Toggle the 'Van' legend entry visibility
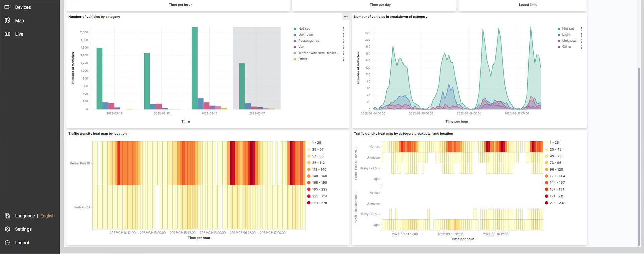644x254 pixels. 301,47
